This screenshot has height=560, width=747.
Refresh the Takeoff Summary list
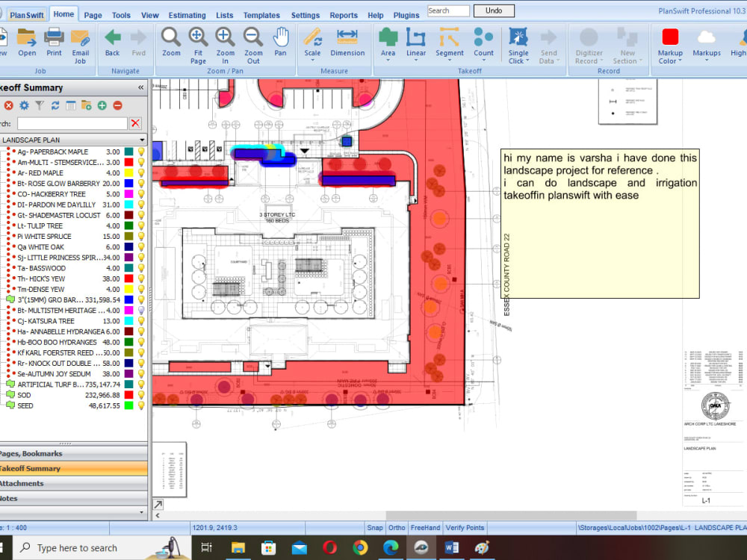click(55, 105)
